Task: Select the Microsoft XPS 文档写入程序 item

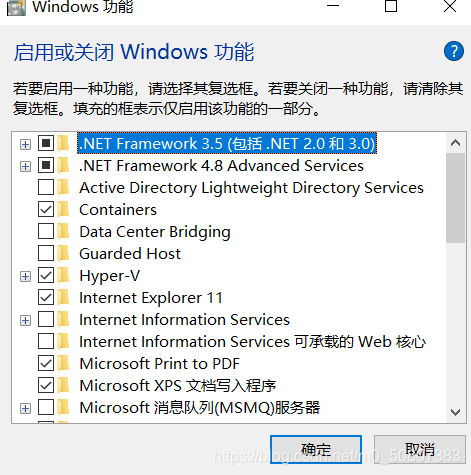Action: [178, 386]
